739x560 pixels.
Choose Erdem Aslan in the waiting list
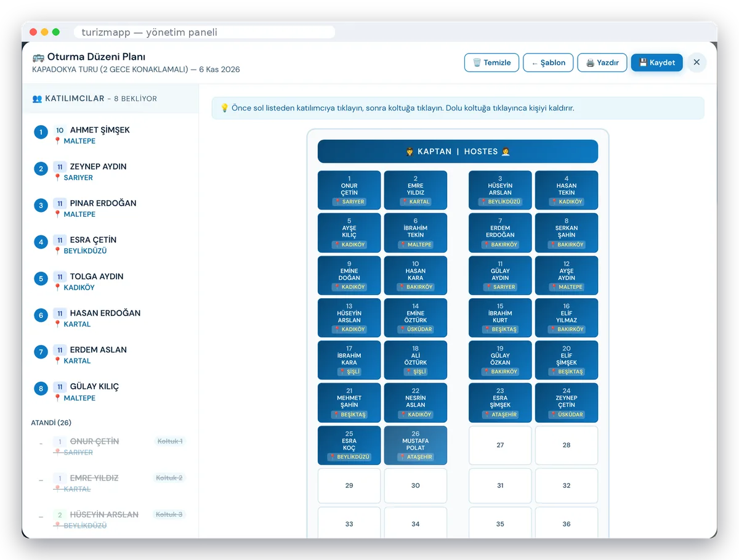point(110,355)
